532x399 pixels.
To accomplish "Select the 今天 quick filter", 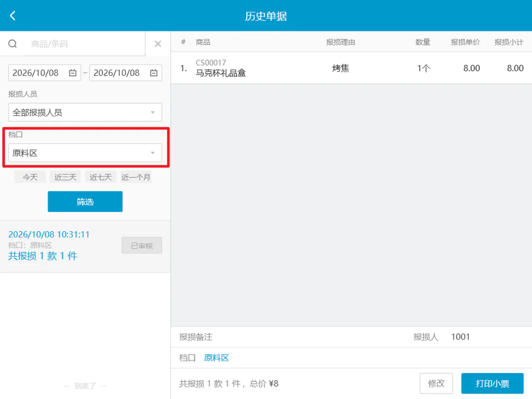I will pyautogui.click(x=30, y=177).
